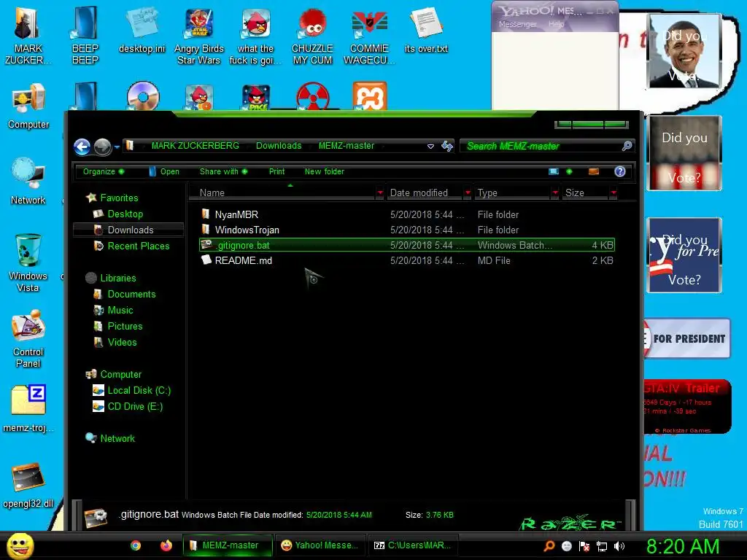
Task: Click Downloads in the address path
Action: click(279, 146)
